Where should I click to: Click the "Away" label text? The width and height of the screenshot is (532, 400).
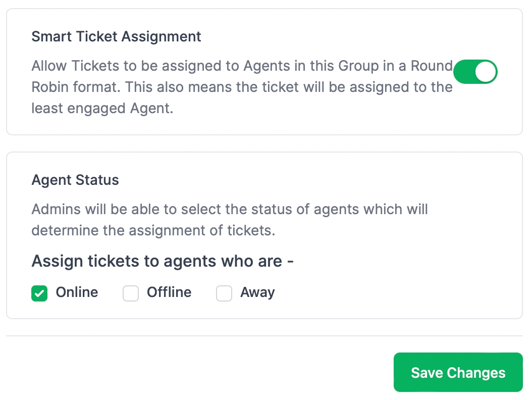[x=257, y=292]
